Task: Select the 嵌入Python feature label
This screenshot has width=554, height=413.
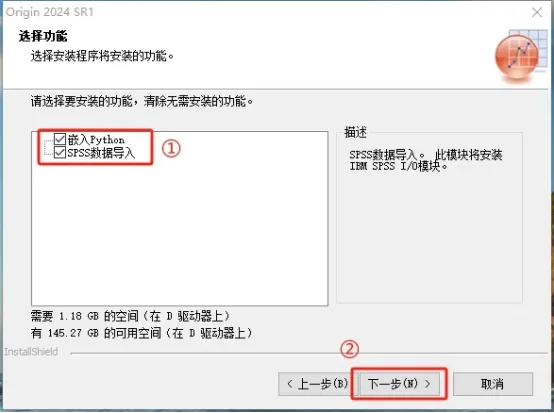Action: pos(96,140)
